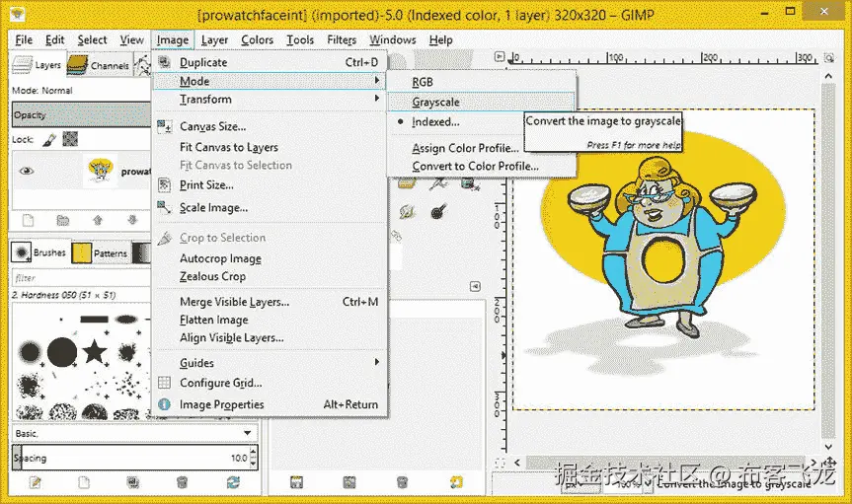Expand the Transform submenu arrow

(x=376, y=99)
